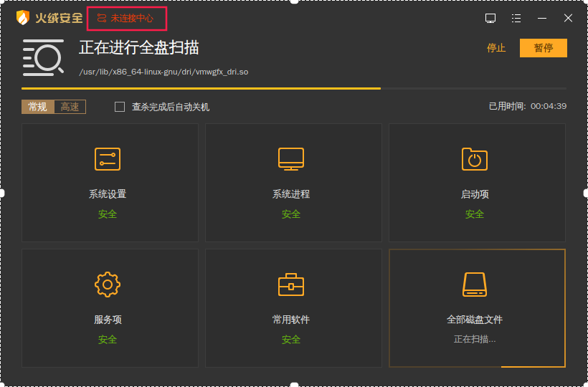The image size is (588, 387).
Task: Click the 常用软件 card label
Action: (291, 320)
